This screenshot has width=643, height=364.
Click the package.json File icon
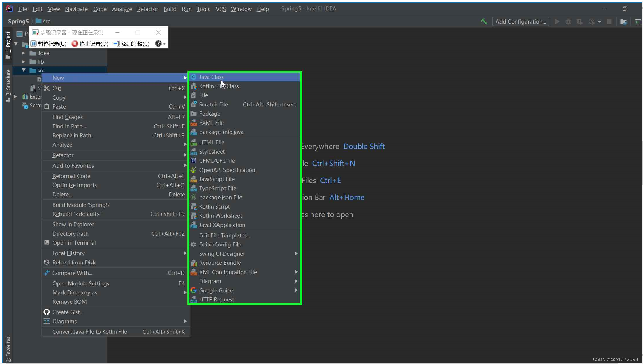pyautogui.click(x=193, y=197)
